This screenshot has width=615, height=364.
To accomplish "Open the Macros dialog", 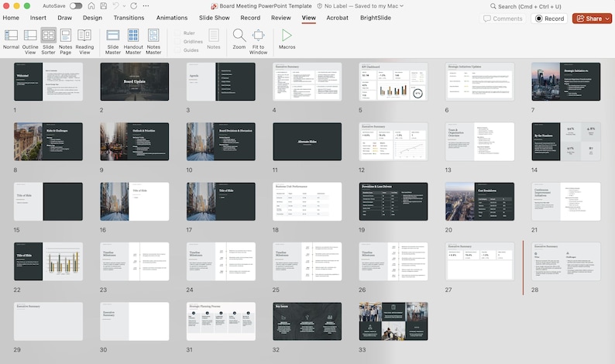I will [x=287, y=39].
